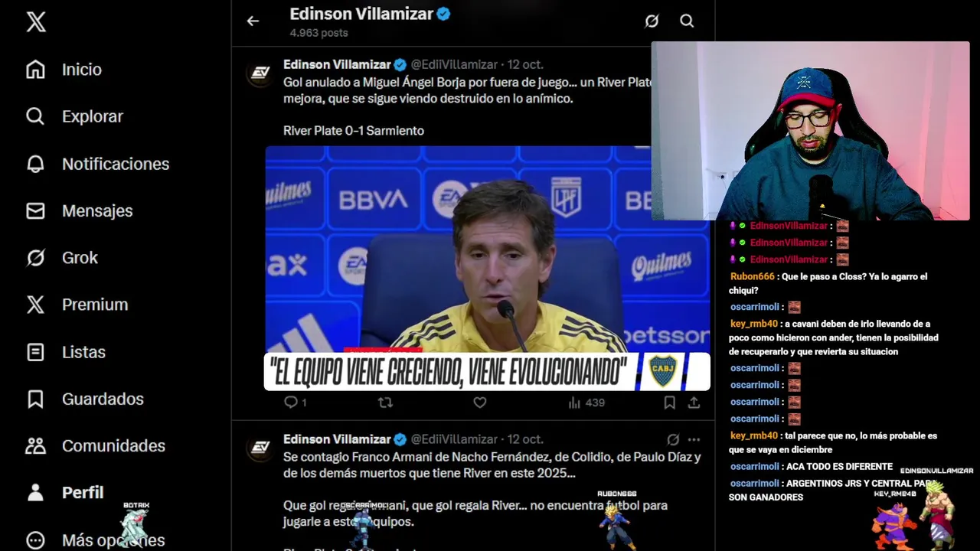The image size is (980, 551).
Task: Go back with the arrow icon
Action: [x=253, y=21]
